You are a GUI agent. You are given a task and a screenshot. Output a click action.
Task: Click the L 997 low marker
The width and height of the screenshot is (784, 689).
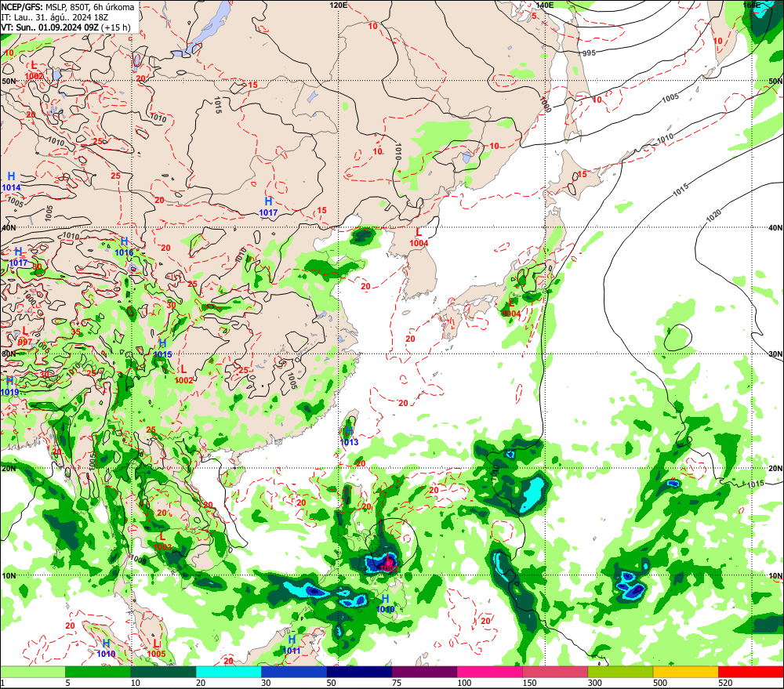25,336
